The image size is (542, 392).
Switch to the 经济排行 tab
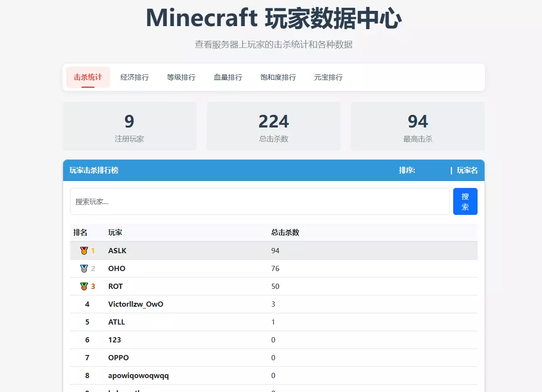(135, 77)
